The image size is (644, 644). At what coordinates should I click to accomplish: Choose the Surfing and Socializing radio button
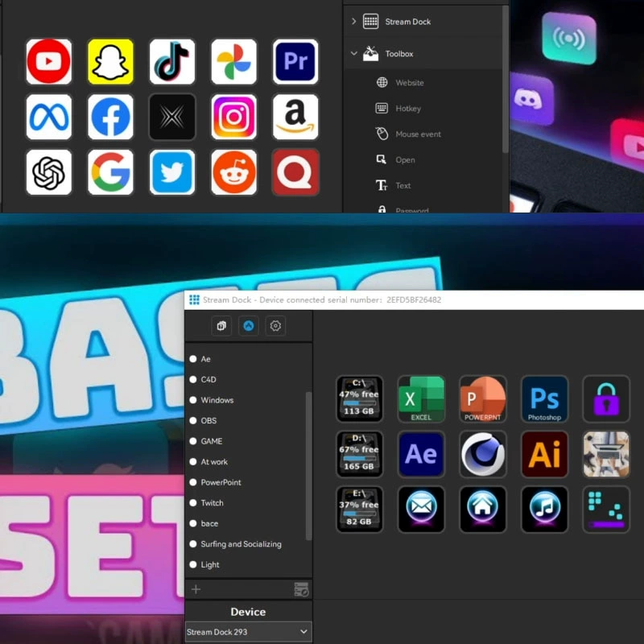[x=193, y=544]
